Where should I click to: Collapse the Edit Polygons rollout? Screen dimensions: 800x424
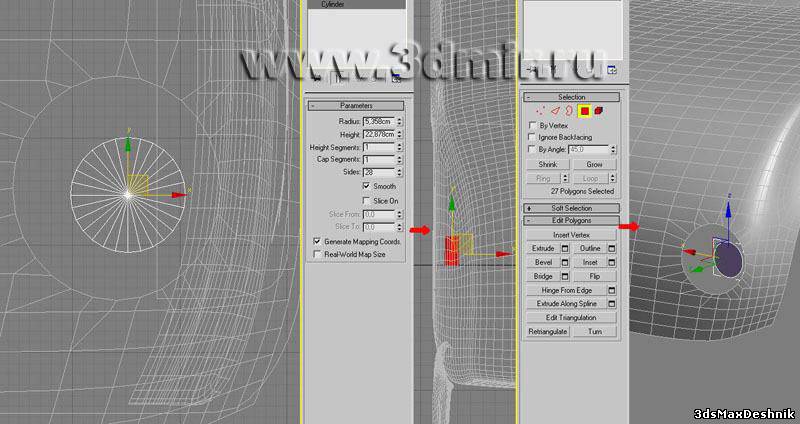point(572,220)
